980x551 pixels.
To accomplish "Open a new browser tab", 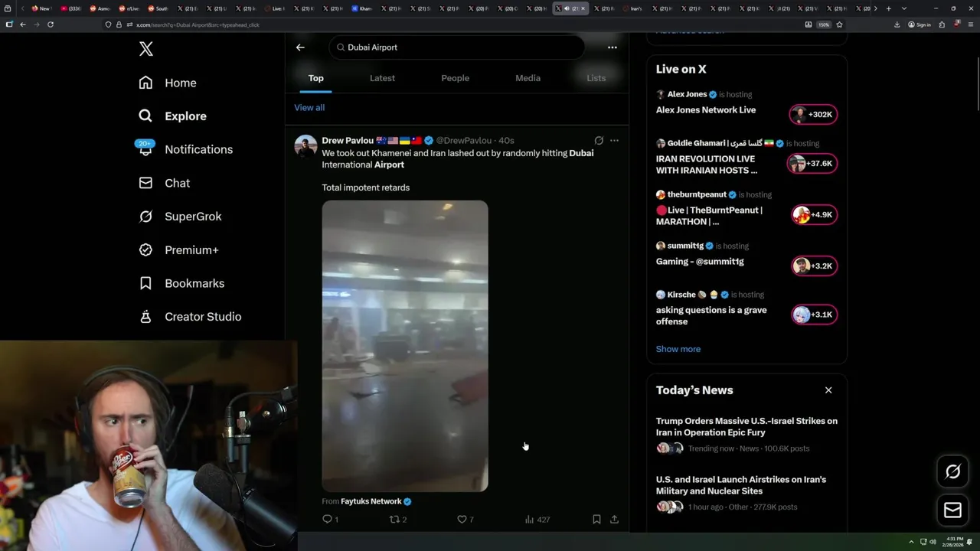I will (x=888, y=8).
